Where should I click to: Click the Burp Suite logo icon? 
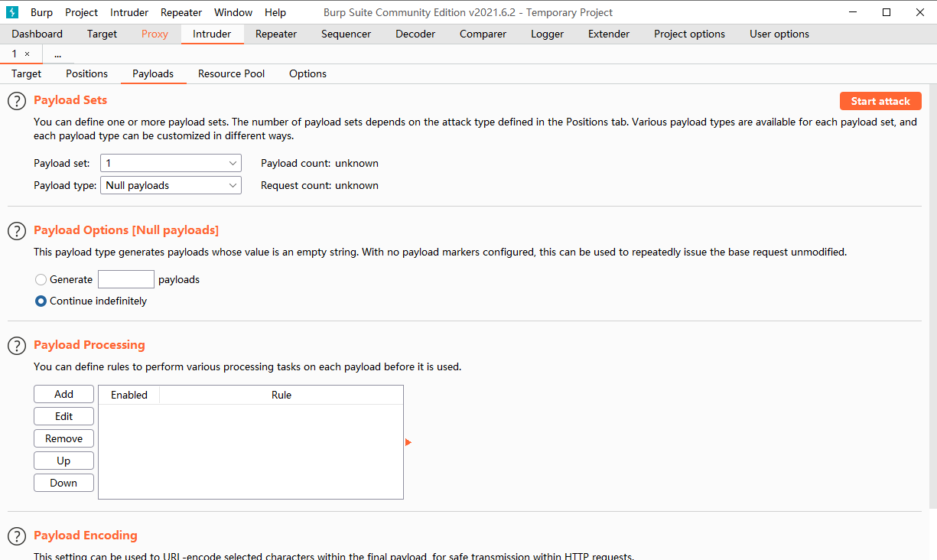pos(13,12)
